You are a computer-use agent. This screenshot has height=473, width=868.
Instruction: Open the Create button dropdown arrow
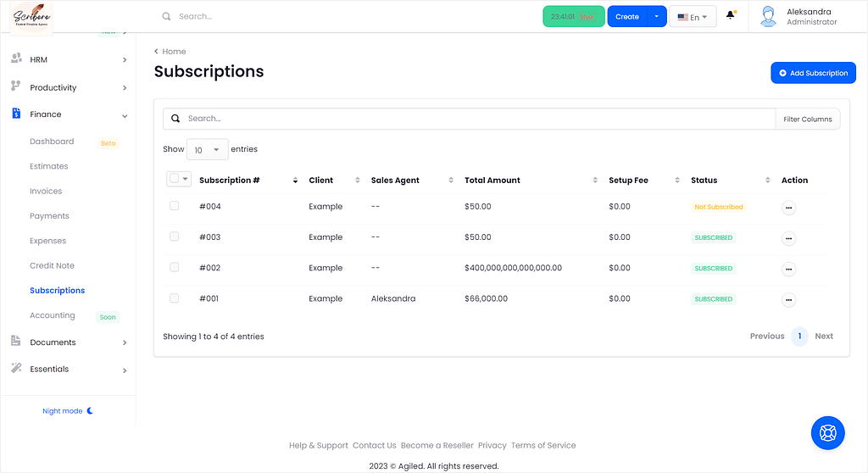[x=657, y=17]
